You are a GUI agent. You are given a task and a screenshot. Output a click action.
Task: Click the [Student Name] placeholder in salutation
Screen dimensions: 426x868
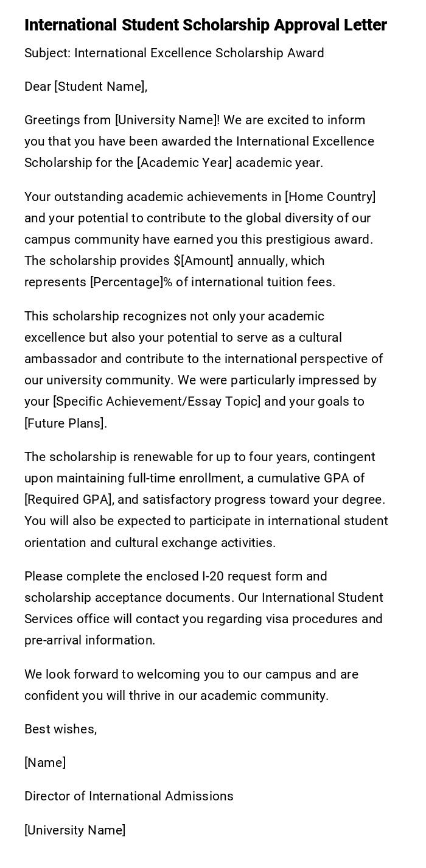99,86
